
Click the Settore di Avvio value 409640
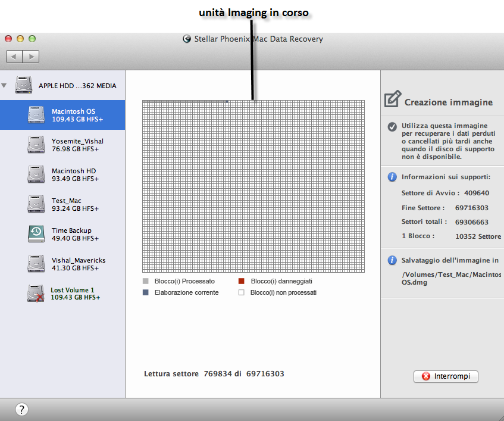coord(477,193)
